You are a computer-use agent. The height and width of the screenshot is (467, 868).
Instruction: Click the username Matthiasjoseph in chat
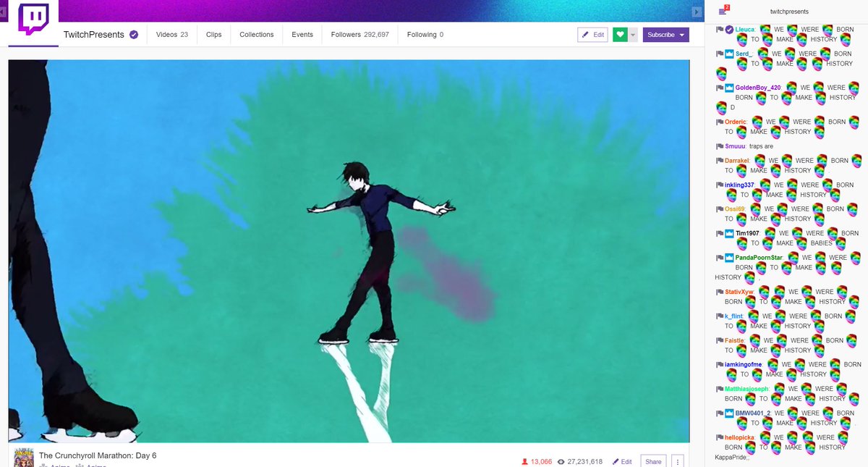748,389
